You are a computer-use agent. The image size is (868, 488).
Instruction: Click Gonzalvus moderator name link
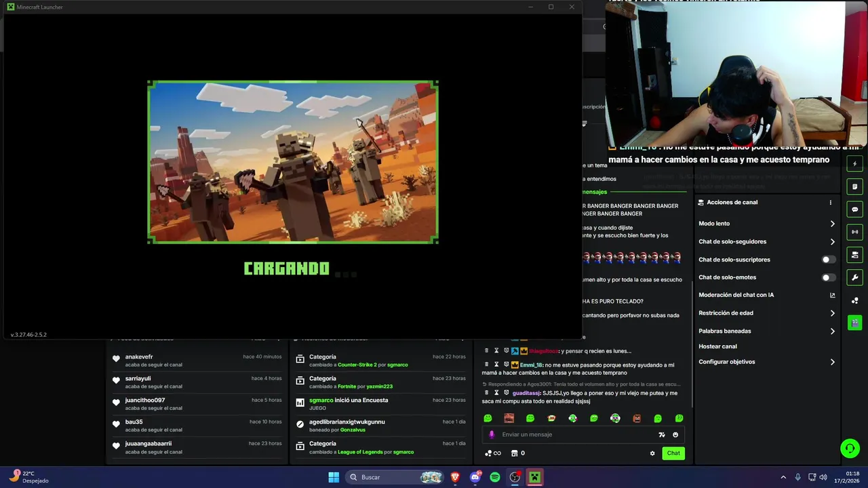coord(353,430)
